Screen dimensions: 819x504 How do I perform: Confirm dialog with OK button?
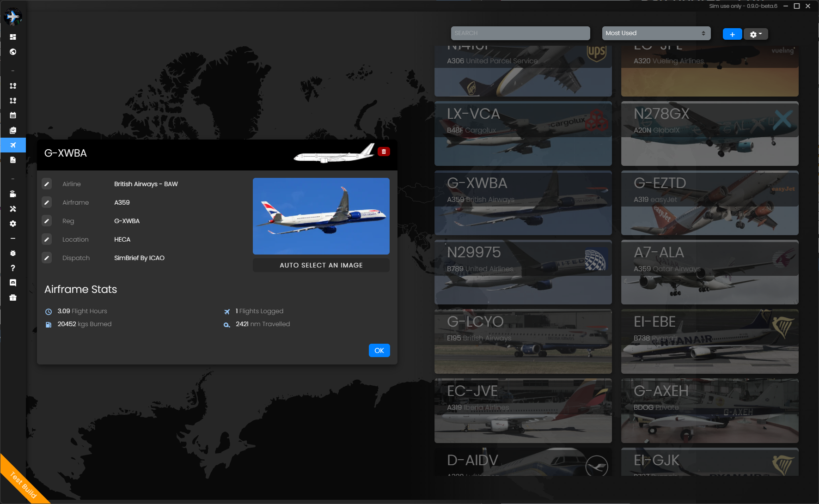(x=379, y=351)
